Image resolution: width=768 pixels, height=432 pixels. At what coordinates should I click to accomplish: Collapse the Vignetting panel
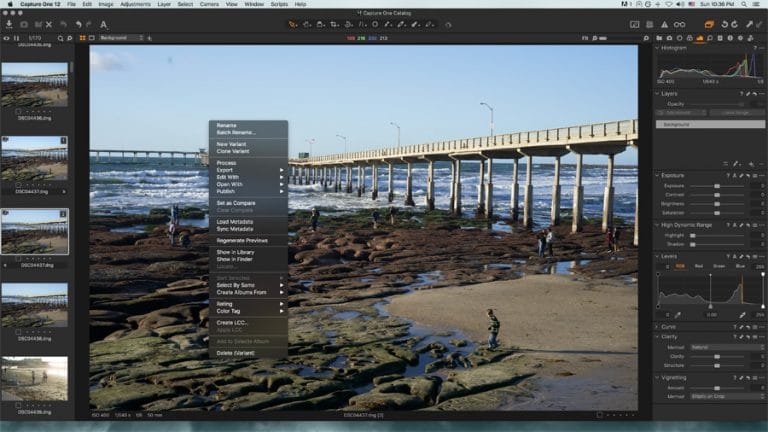658,378
